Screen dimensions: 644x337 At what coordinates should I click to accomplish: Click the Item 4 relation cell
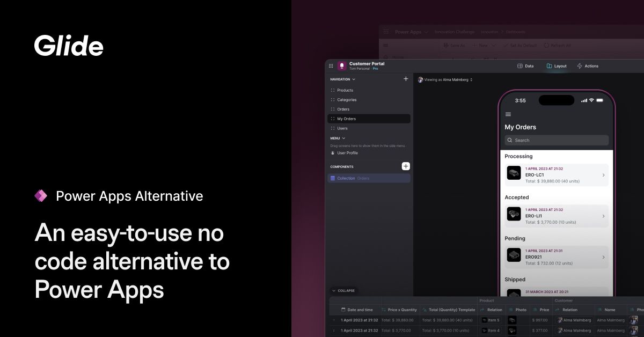[491, 331]
